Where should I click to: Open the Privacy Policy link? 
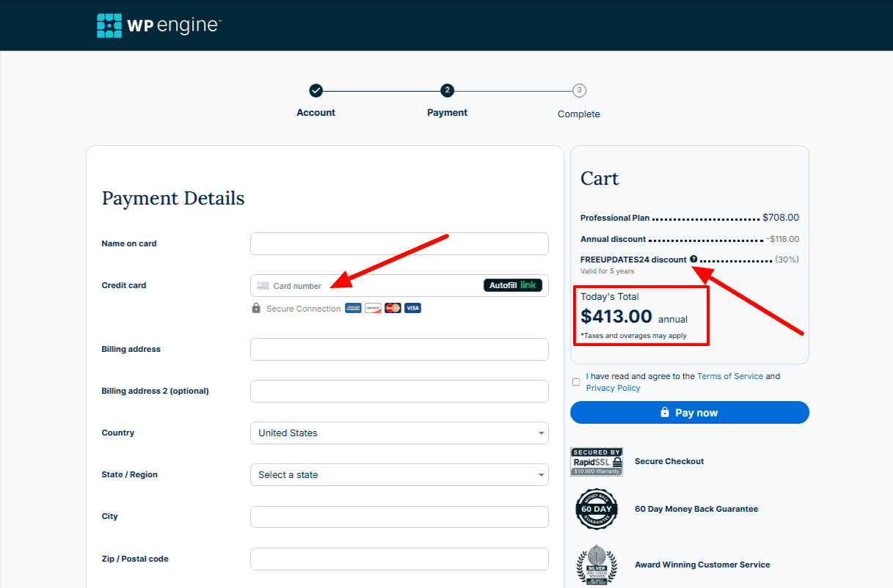613,388
